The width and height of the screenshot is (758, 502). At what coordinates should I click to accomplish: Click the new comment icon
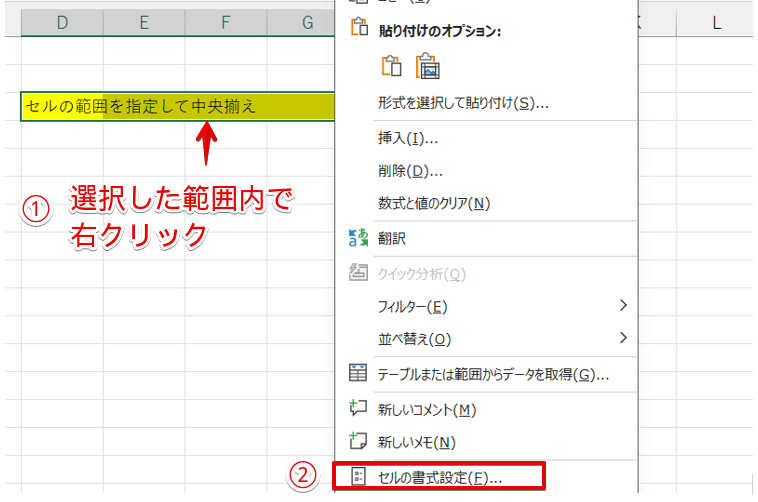358,409
